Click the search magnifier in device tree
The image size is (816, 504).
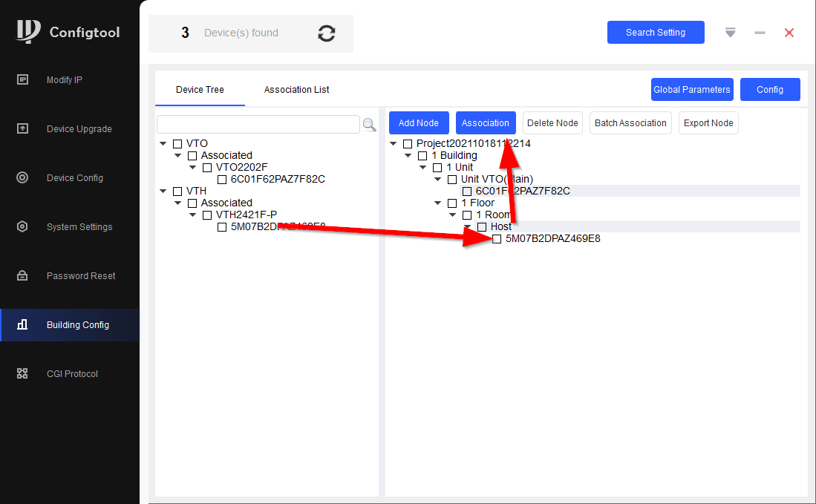click(x=369, y=125)
